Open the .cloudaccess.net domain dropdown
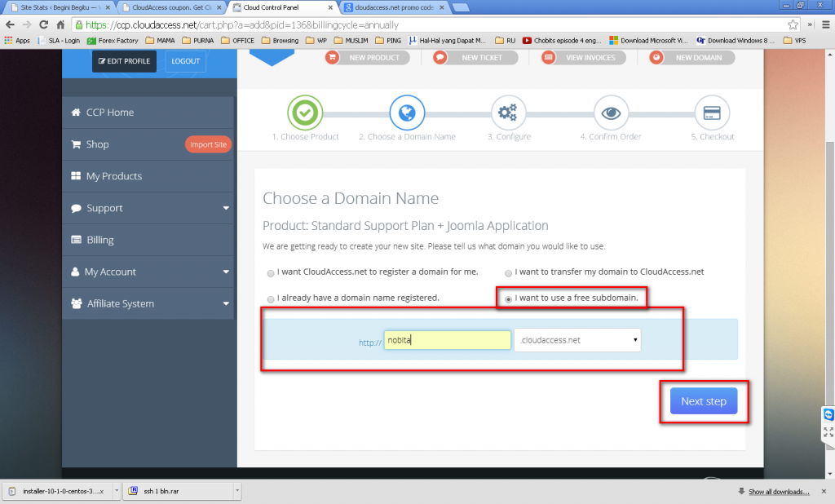This screenshot has width=835, height=504. 577,340
